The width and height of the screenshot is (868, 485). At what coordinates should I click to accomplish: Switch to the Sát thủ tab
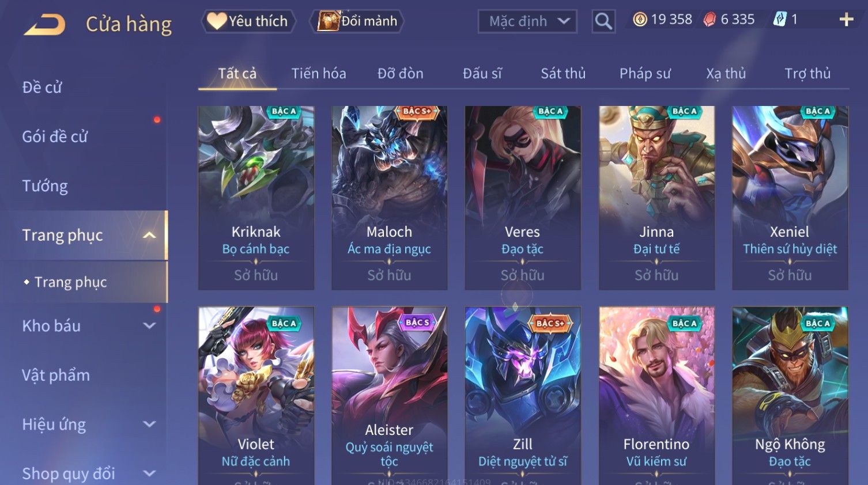tap(563, 74)
